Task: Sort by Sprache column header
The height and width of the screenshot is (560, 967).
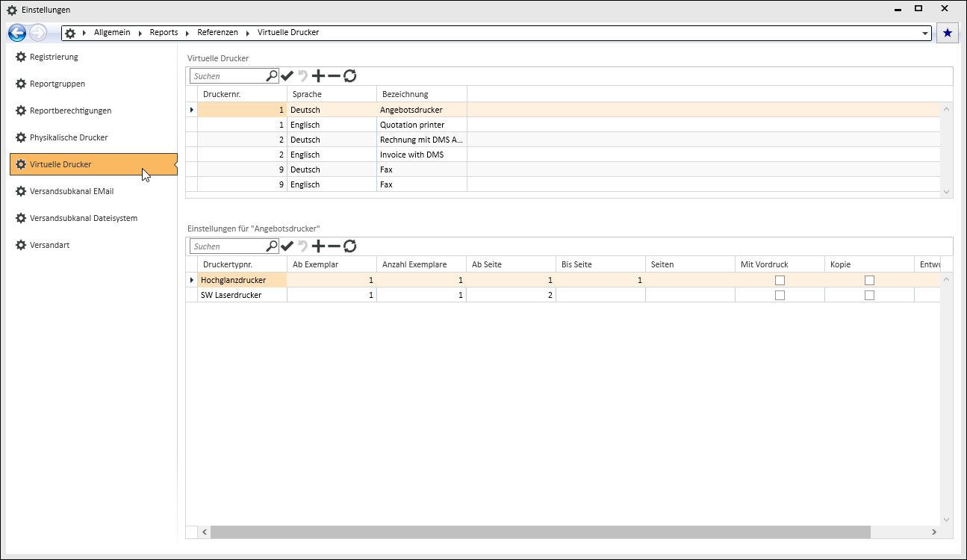Action: [x=332, y=94]
